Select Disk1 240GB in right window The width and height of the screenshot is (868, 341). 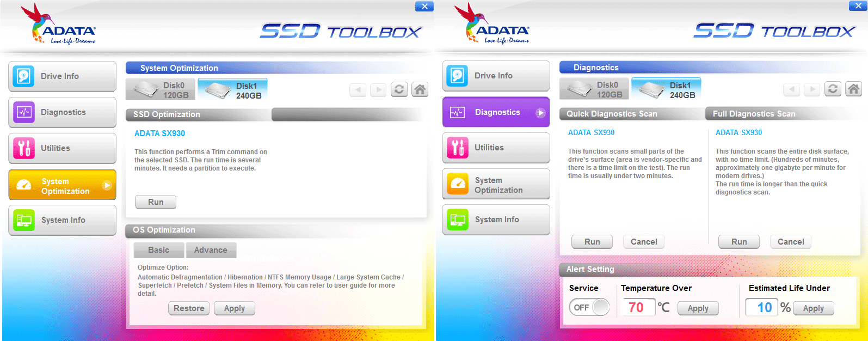666,89
